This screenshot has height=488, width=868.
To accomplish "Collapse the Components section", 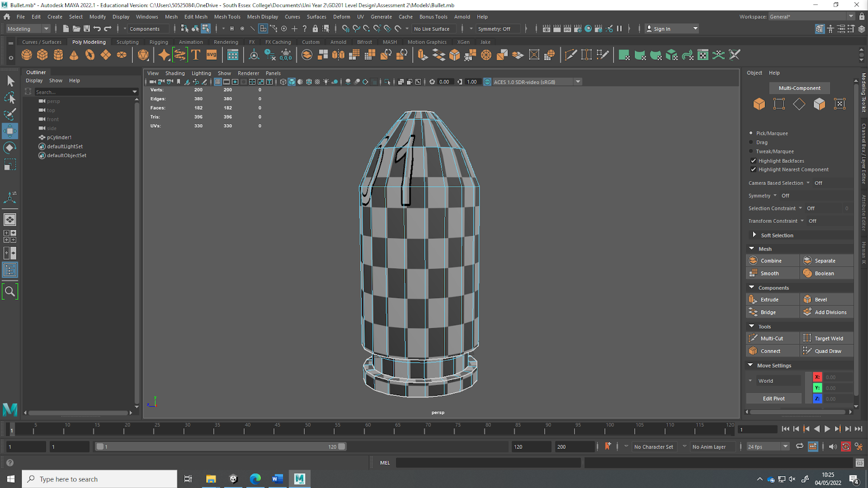I will (x=751, y=287).
